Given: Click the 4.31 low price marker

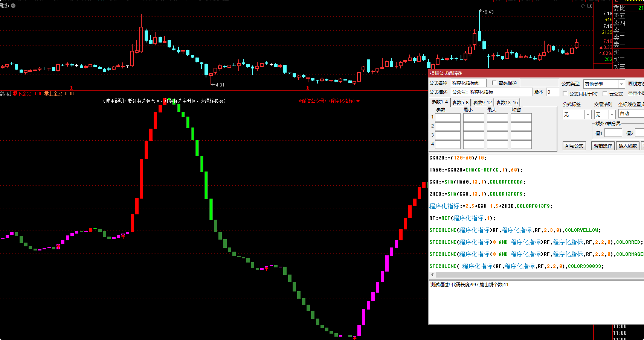Looking at the screenshot, I should point(220,85).
